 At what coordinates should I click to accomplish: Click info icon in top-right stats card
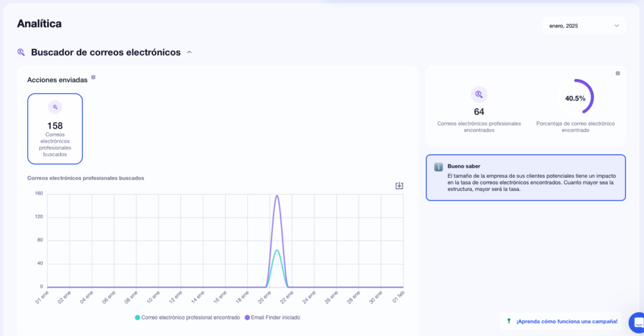(618, 73)
